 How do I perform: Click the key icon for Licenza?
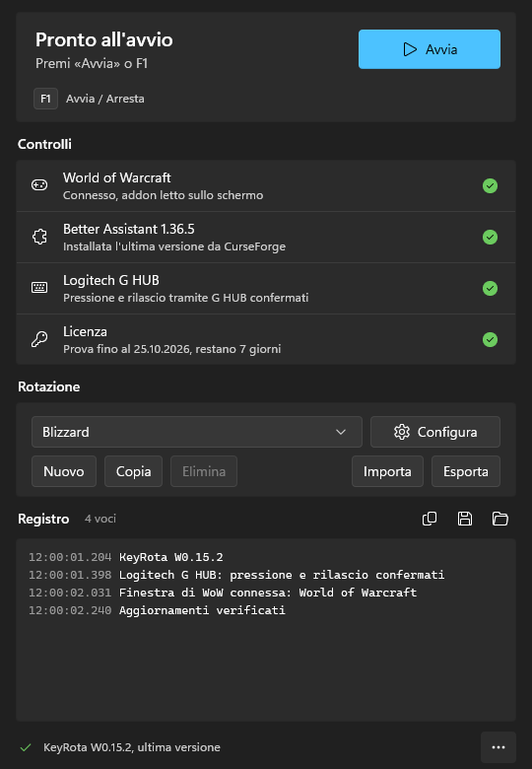click(x=39, y=339)
